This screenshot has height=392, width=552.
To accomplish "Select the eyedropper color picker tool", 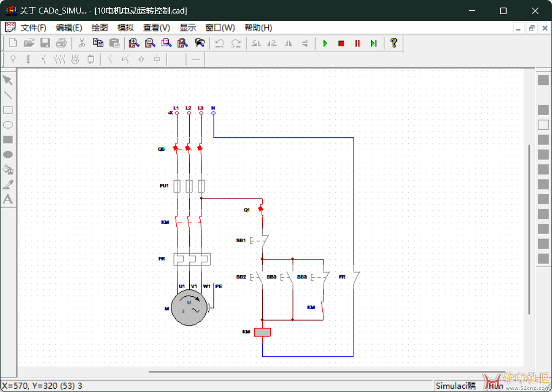I will pos(8,184).
